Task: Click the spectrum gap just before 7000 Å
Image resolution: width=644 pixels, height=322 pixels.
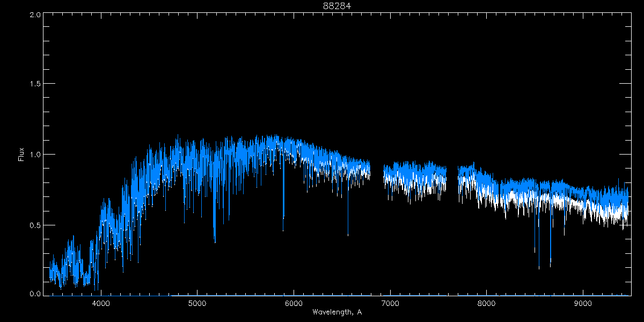Action: pos(377,172)
